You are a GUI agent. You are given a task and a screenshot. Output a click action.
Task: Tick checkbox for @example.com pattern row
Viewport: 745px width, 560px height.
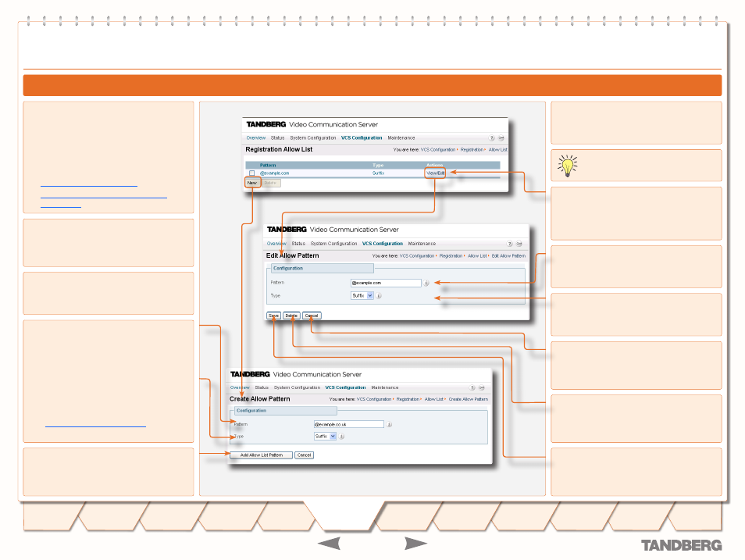251,173
